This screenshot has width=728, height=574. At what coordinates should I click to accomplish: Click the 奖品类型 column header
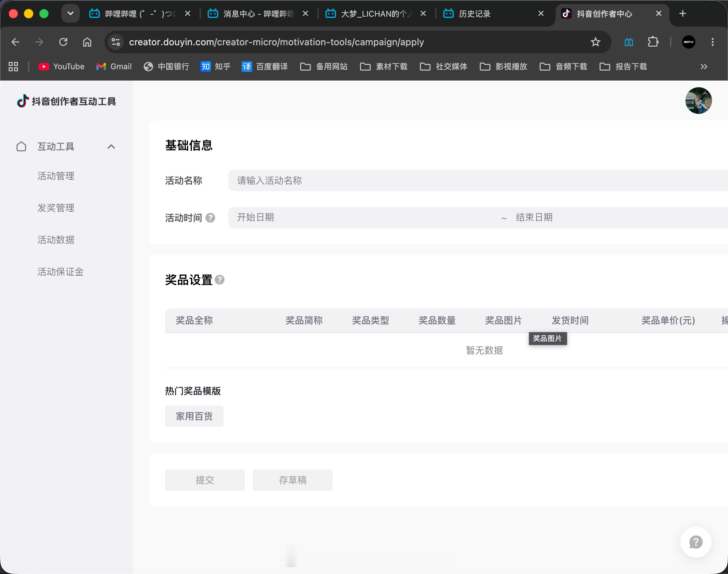(370, 320)
